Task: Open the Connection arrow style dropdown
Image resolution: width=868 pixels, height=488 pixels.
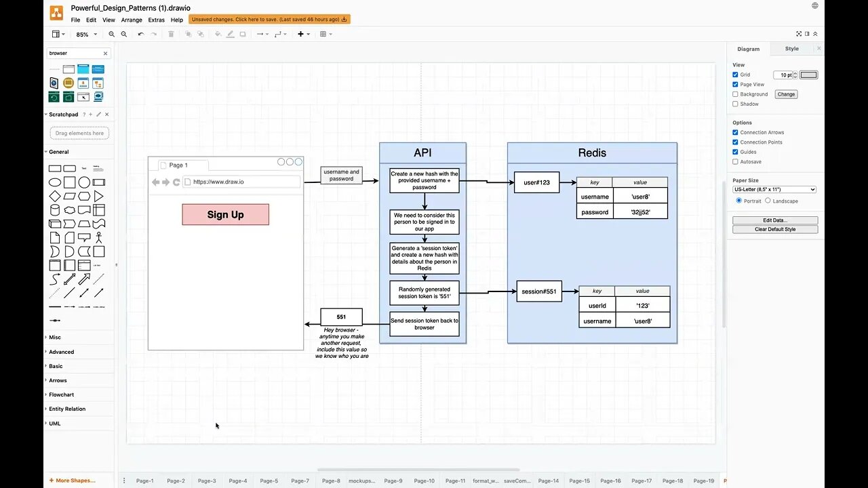Action: (262, 34)
